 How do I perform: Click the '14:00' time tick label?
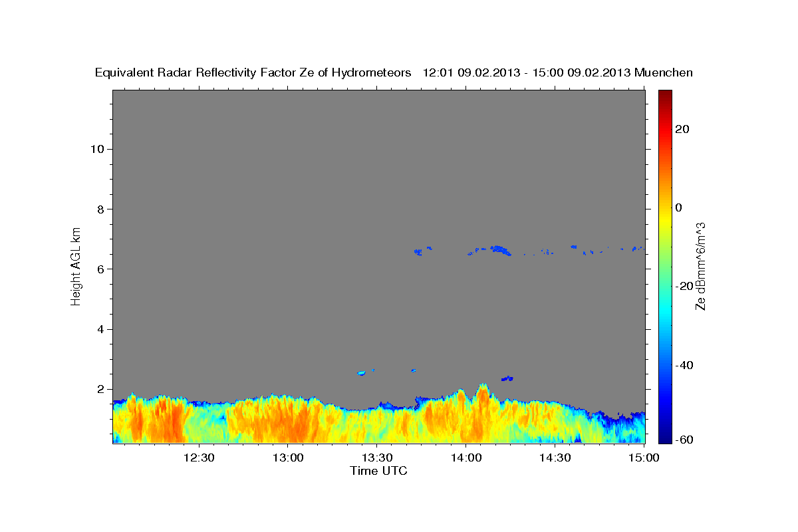click(465, 458)
